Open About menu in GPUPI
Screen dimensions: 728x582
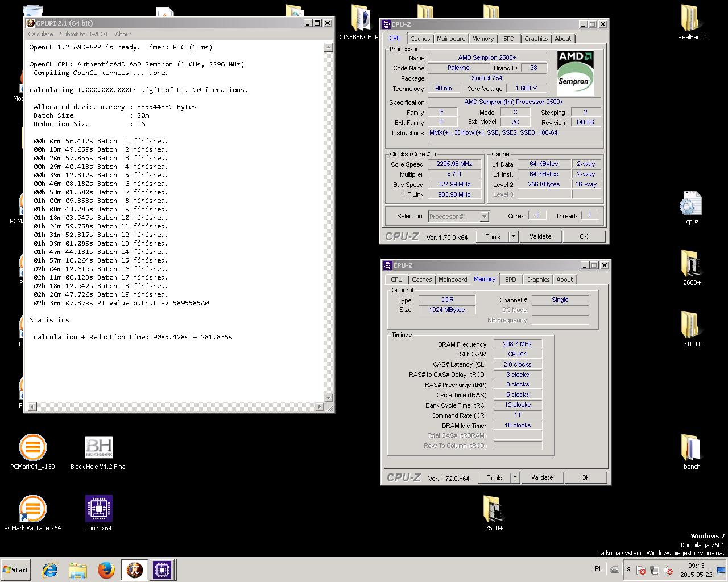(x=123, y=34)
